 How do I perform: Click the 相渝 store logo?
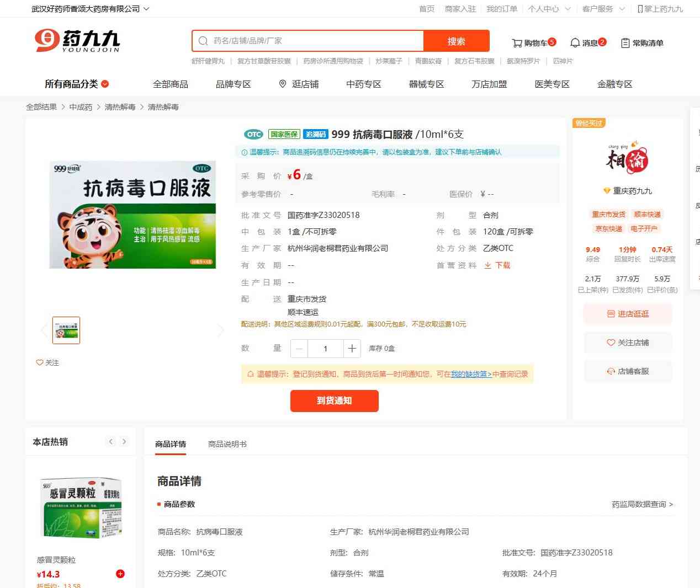[628, 158]
